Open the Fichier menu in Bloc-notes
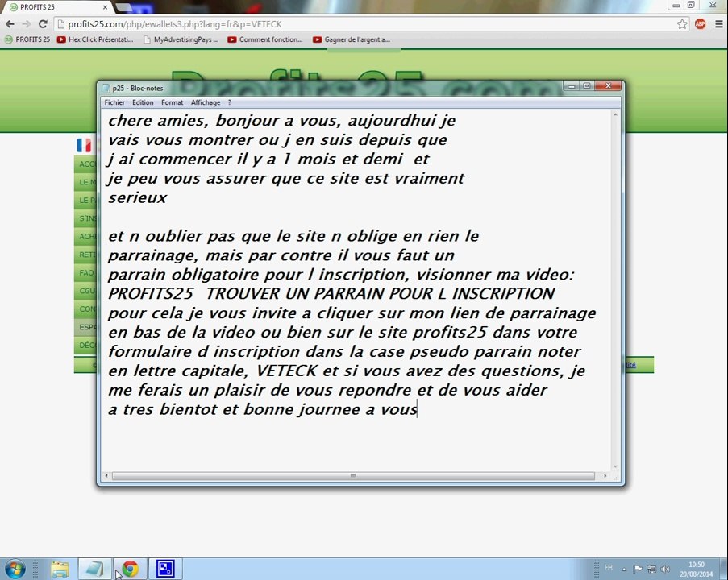 (114, 102)
